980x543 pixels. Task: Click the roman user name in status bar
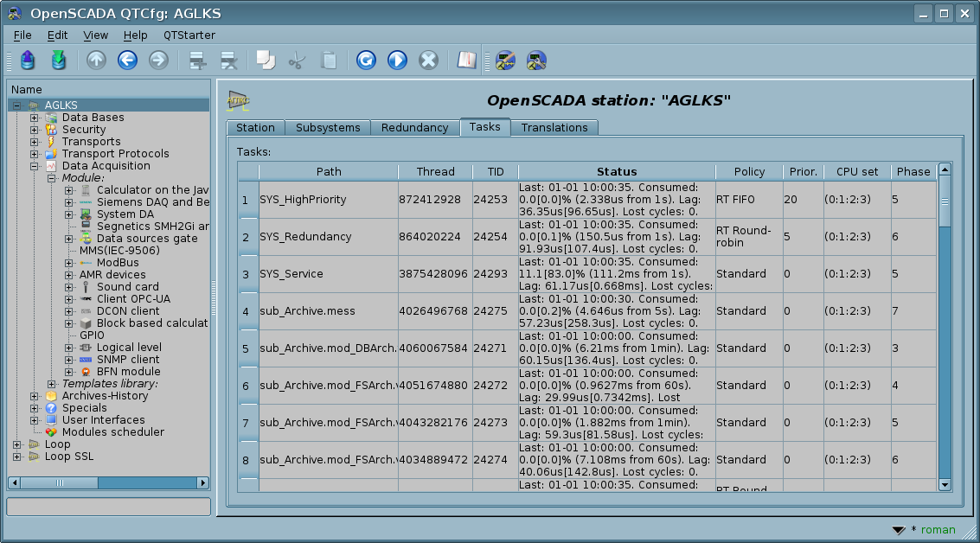click(938, 530)
